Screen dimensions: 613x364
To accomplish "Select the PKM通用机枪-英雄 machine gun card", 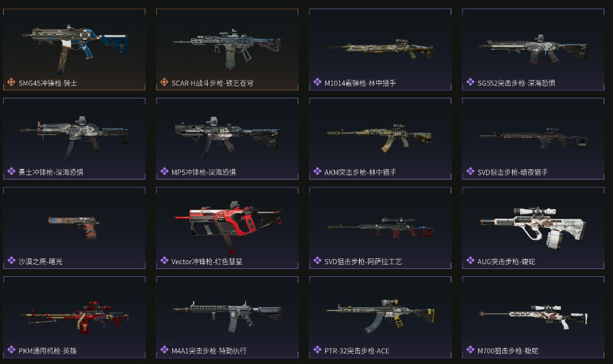I will point(74,317).
